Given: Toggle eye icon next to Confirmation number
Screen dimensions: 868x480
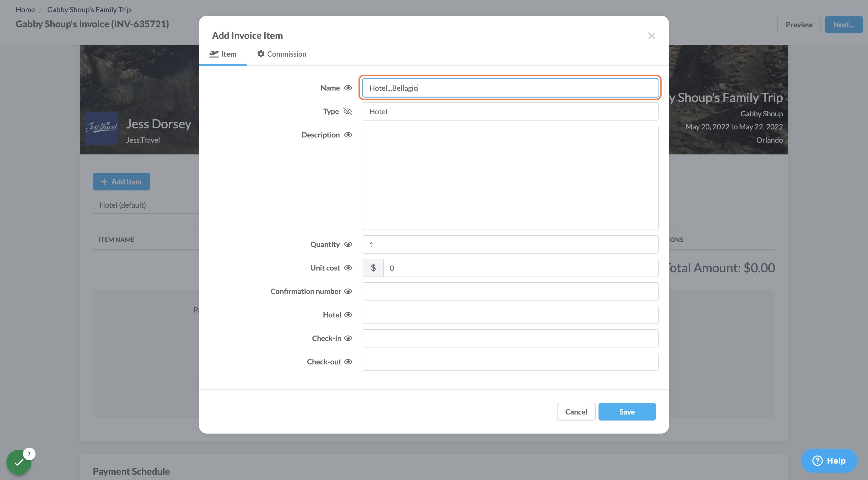Looking at the screenshot, I should pos(348,291).
